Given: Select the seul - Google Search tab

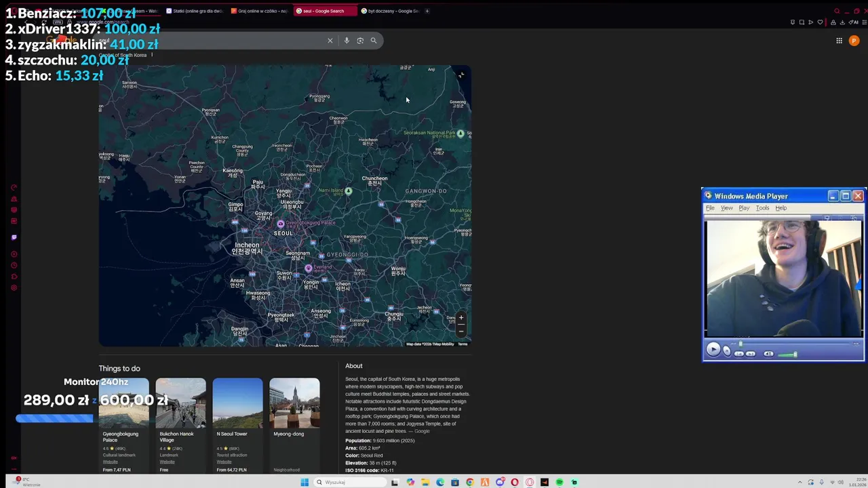Looking at the screenshot, I should click(x=324, y=11).
